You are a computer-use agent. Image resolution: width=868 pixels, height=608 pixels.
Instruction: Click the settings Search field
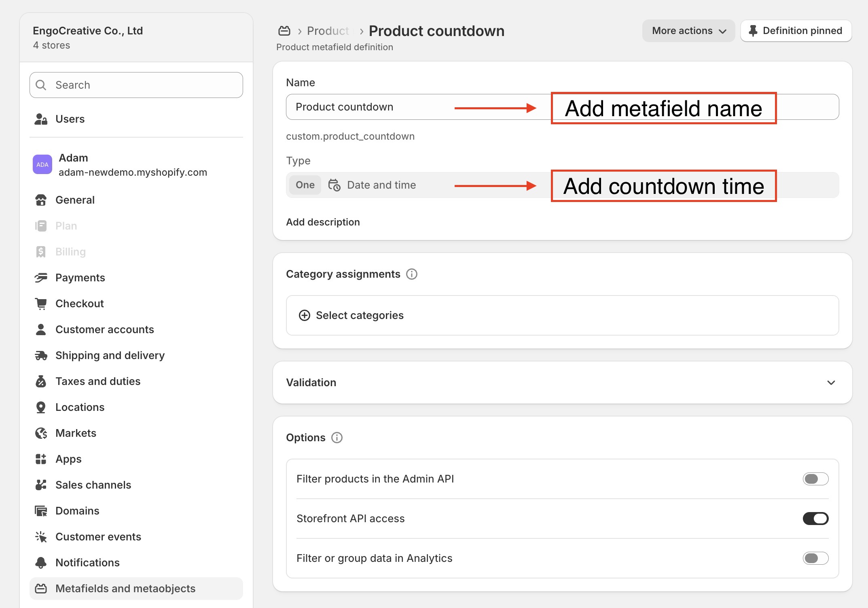tap(136, 85)
